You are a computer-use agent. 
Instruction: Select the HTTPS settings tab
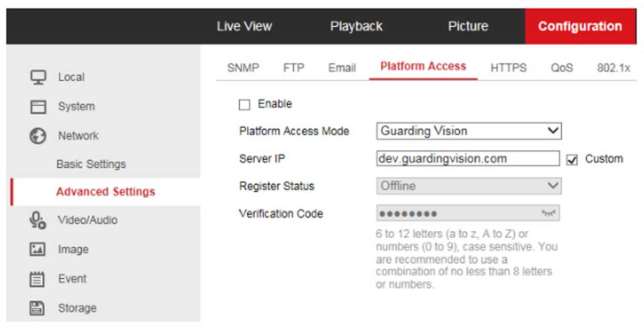coord(508,68)
